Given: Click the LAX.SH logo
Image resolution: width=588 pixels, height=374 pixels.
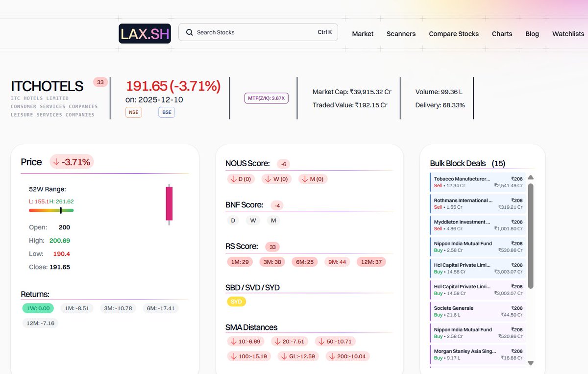Looking at the screenshot, I should (x=145, y=33).
